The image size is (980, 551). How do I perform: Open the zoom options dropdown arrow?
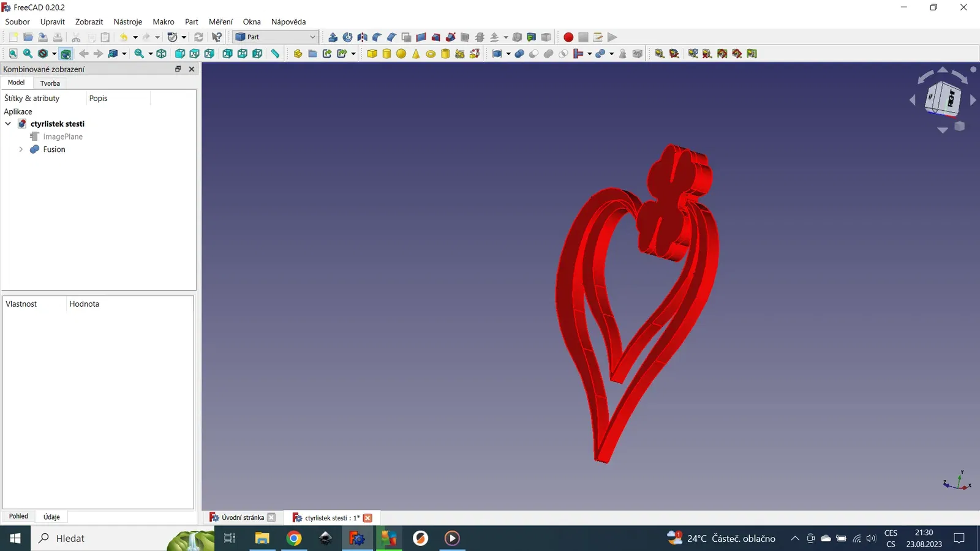click(x=151, y=54)
